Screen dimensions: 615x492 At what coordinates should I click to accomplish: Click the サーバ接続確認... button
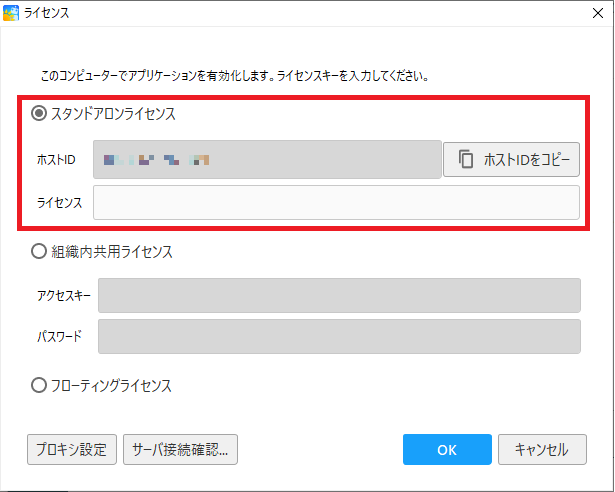click(180, 449)
